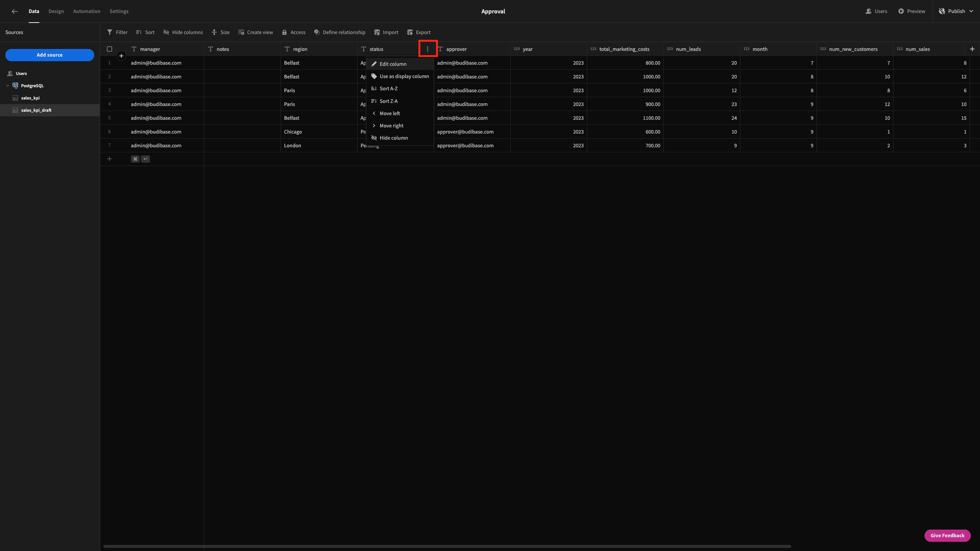The width and height of the screenshot is (980, 551).
Task: Open the Settings tab
Action: click(119, 11)
